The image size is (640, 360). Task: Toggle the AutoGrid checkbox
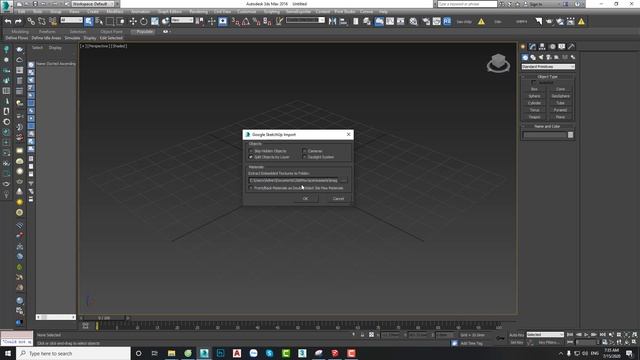(x=534, y=82)
